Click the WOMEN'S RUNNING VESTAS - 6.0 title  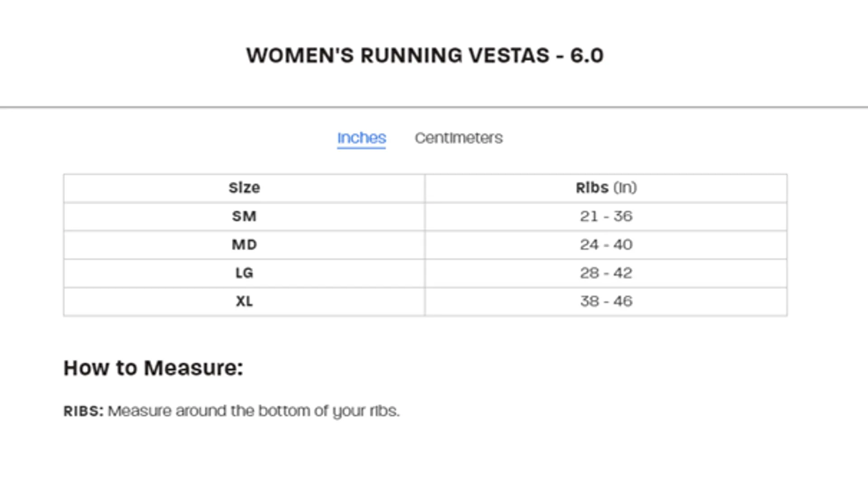click(x=425, y=55)
